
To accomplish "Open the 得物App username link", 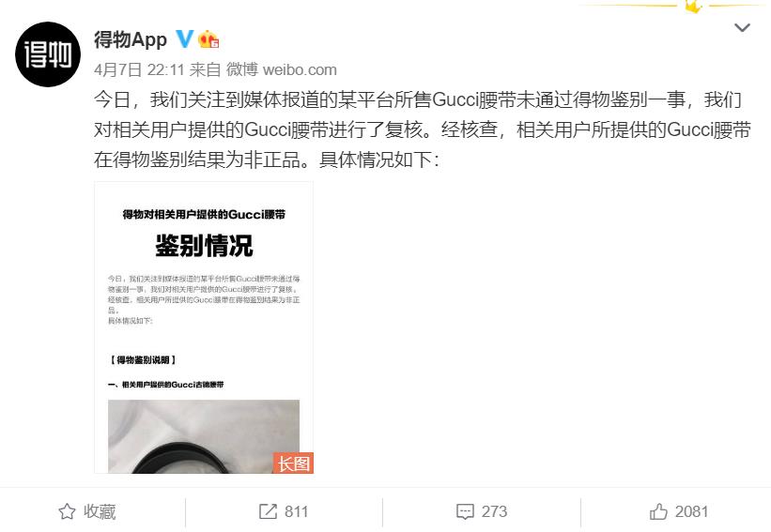I will [x=131, y=39].
